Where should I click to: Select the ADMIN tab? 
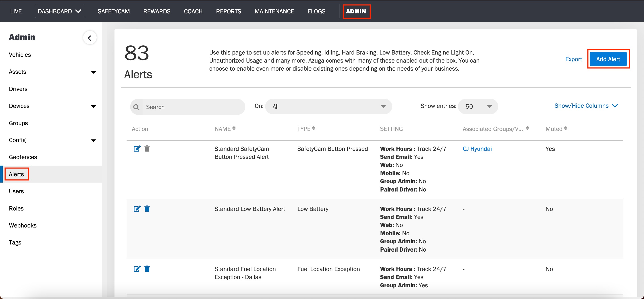pyautogui.click(x=356, y=11)
